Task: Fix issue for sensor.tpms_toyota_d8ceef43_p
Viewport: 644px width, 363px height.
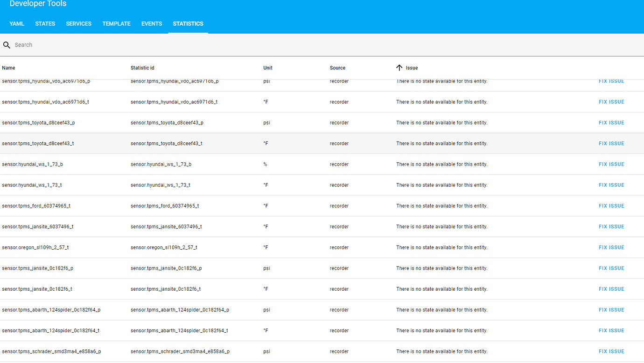Action: pos(611,122)
